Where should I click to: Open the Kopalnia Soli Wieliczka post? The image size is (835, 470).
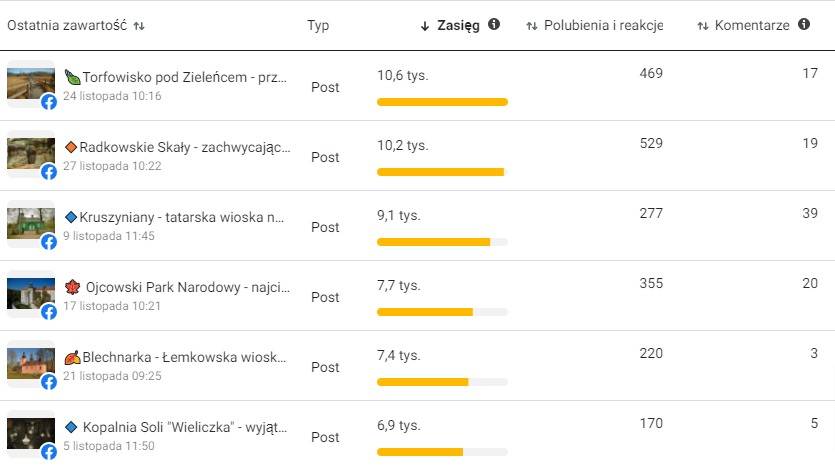185,427
